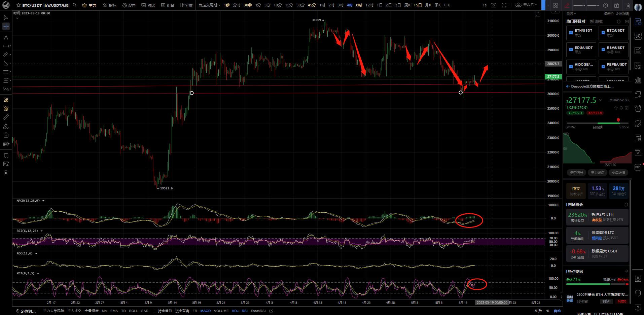This screenshot has height=315, width=644.
Task: Take a chart screenshot with camera icon
Action: pyautogui.click(x=494, y=5)
